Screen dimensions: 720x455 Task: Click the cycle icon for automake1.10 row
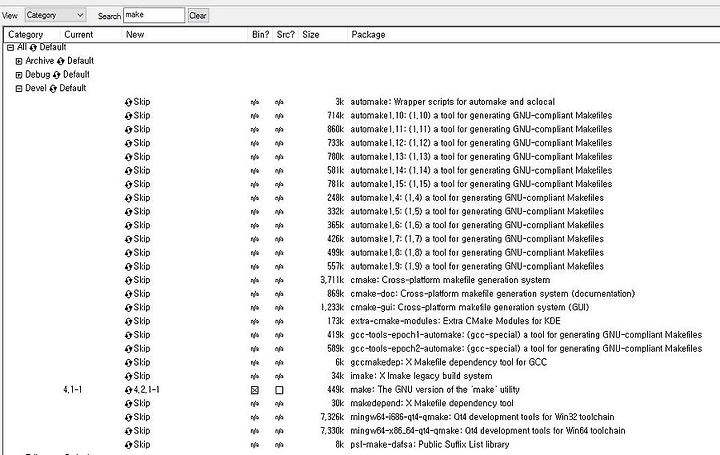(128, 116)
